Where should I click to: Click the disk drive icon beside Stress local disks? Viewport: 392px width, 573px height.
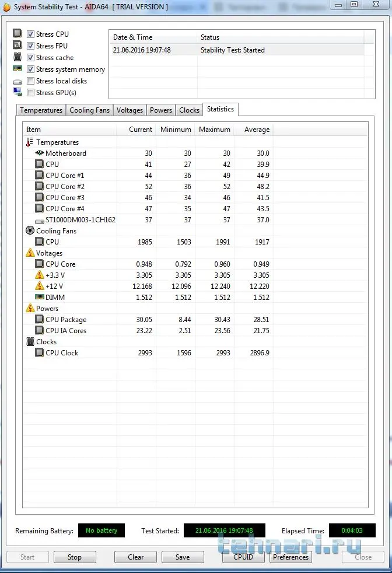17,82
